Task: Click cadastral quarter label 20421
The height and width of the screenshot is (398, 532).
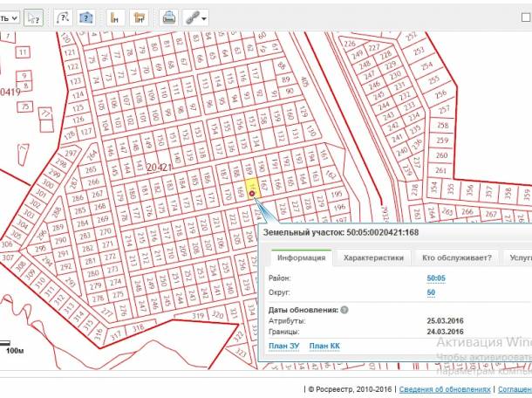Action: coord(159,167)
